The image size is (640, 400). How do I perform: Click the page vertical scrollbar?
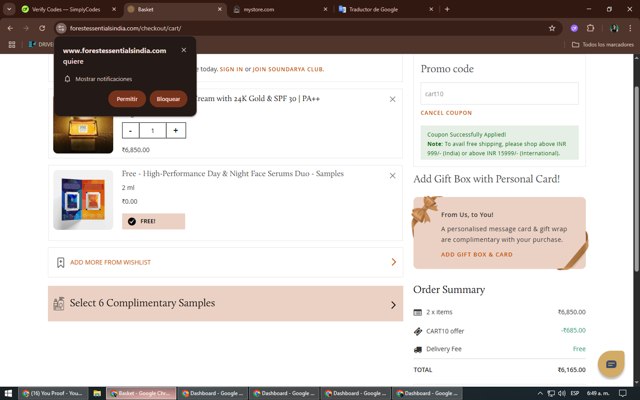636,178
